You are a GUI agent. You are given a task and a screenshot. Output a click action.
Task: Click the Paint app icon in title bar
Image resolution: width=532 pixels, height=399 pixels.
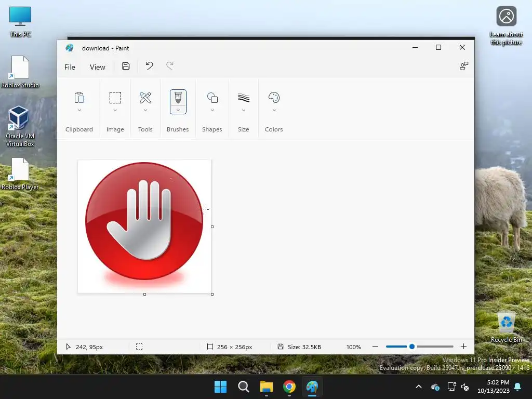70,48
